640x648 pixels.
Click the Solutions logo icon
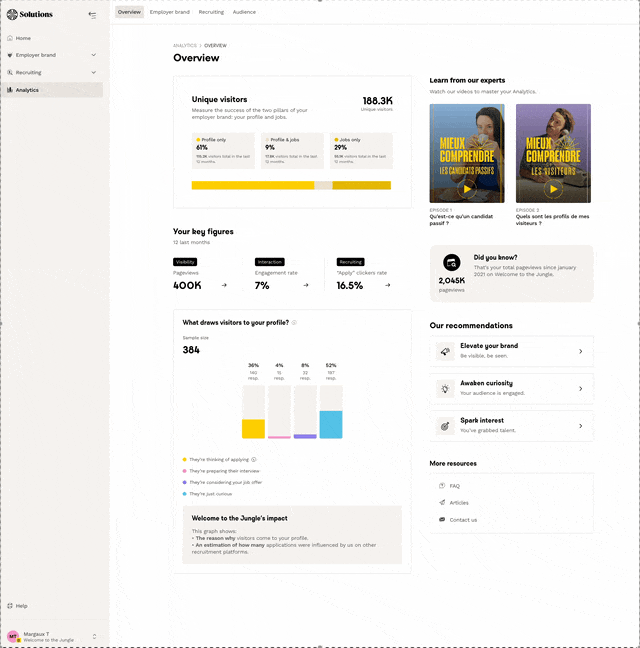tap(10, 14)
